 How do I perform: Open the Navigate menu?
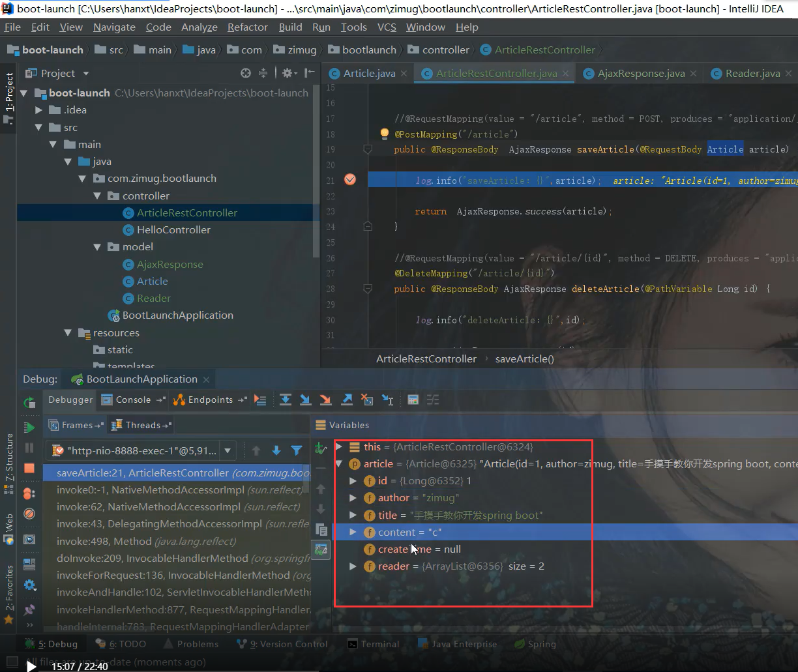coord(114,27)
